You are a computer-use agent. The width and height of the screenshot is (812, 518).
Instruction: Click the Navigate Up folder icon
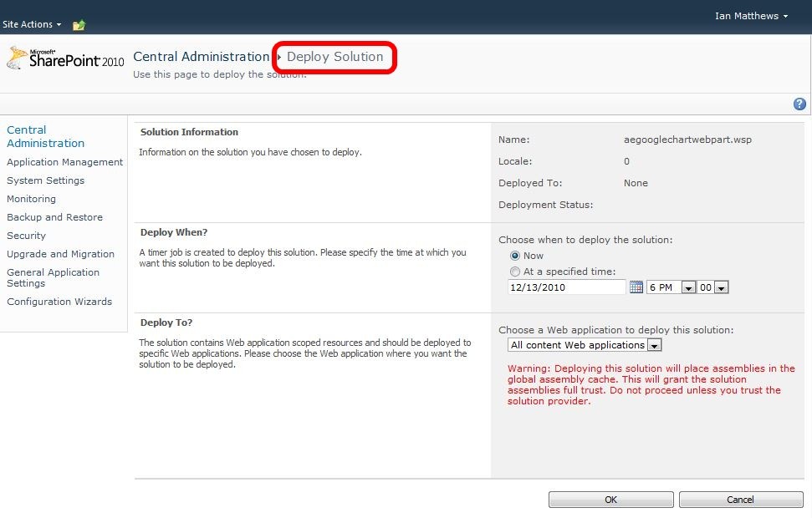79,25
